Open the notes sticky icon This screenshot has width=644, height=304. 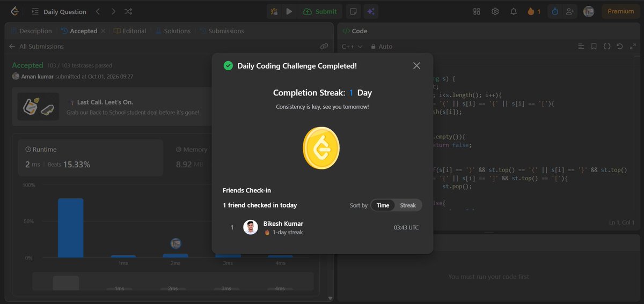pos(353,11)
